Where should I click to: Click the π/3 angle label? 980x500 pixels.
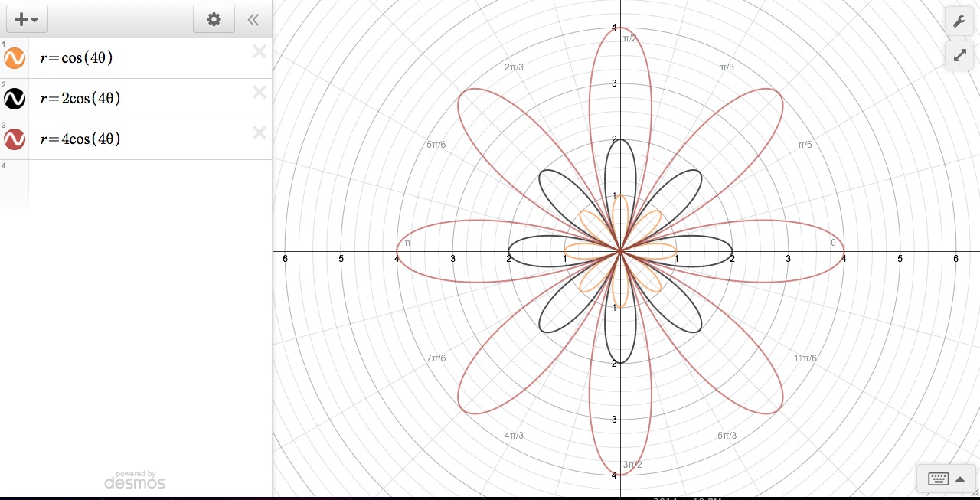tap(727, 67)
